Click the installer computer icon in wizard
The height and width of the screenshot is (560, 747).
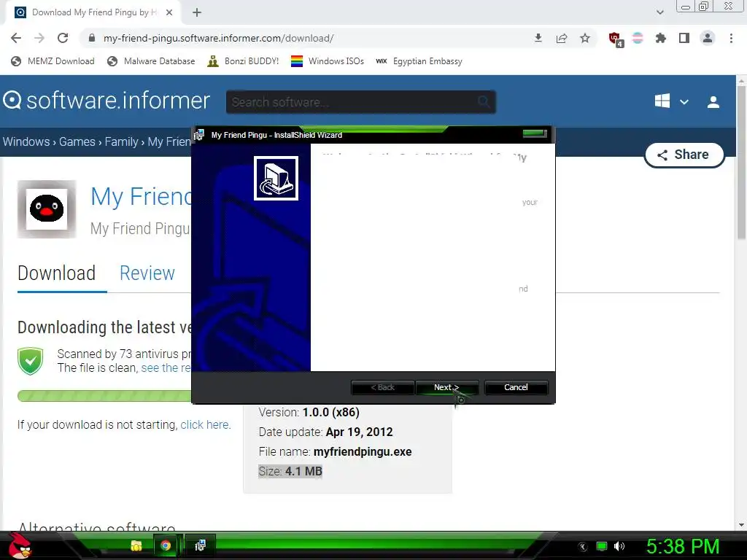tap(276, 178)
